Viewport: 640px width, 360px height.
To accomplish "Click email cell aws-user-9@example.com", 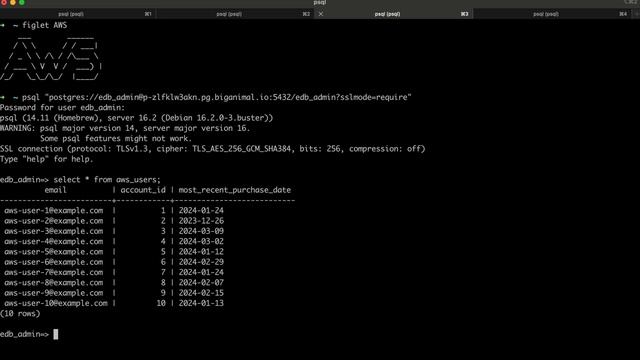I will coord(53,293).
